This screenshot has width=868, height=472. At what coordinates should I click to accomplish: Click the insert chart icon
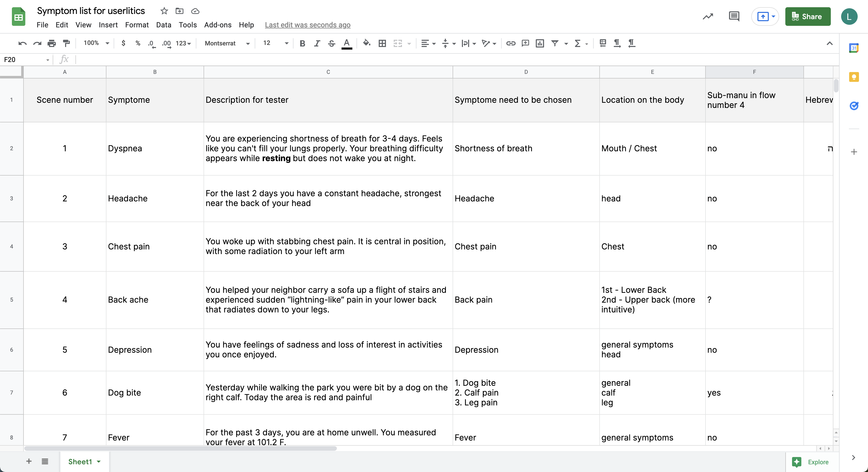(540, 43)
